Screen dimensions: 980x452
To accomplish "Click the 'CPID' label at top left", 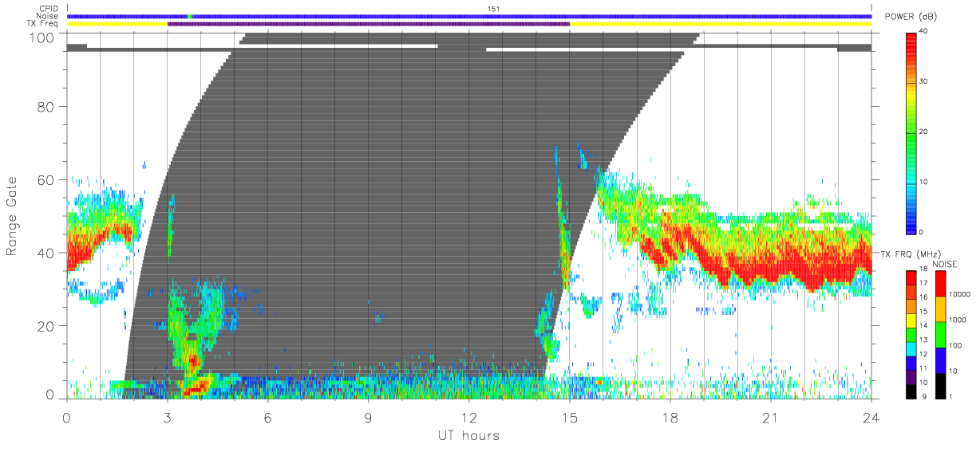I will (48, 9).
